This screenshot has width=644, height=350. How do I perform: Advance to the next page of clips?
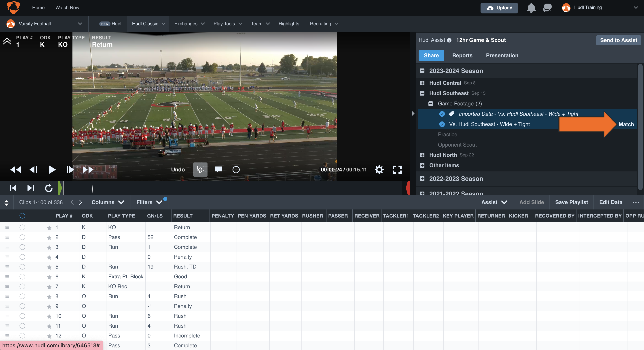pos(80,202)
